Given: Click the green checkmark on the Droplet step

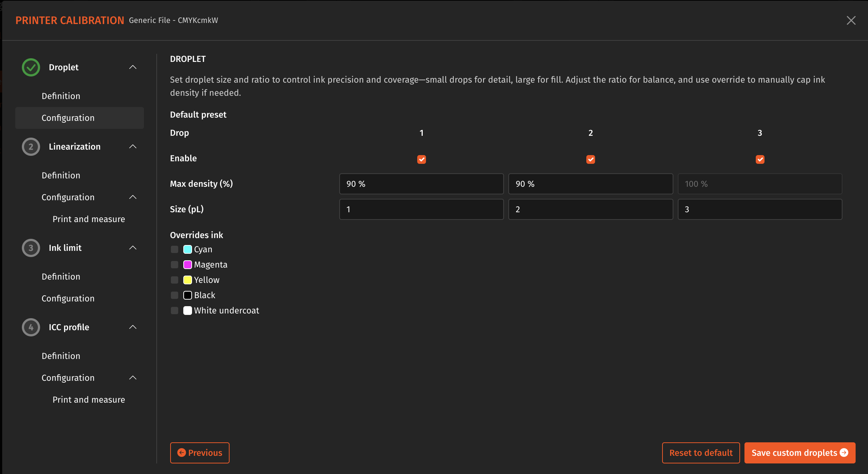Looking at the screenshot, I should 31,67.
